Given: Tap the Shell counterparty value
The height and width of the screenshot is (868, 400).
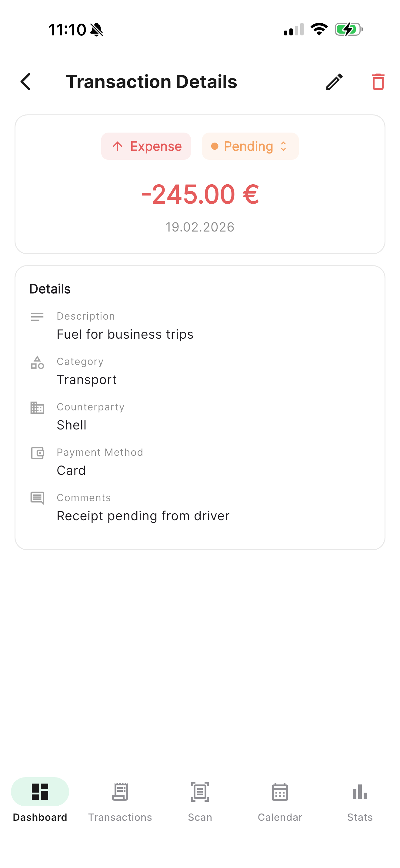Looking at the screenshot, I should tap(72, 425).
